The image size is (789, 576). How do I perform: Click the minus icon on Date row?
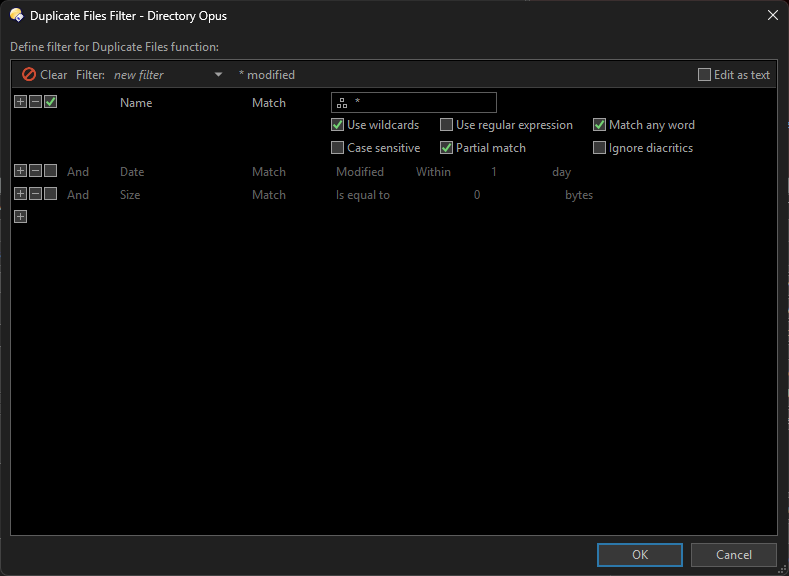[x=35, y=171]
